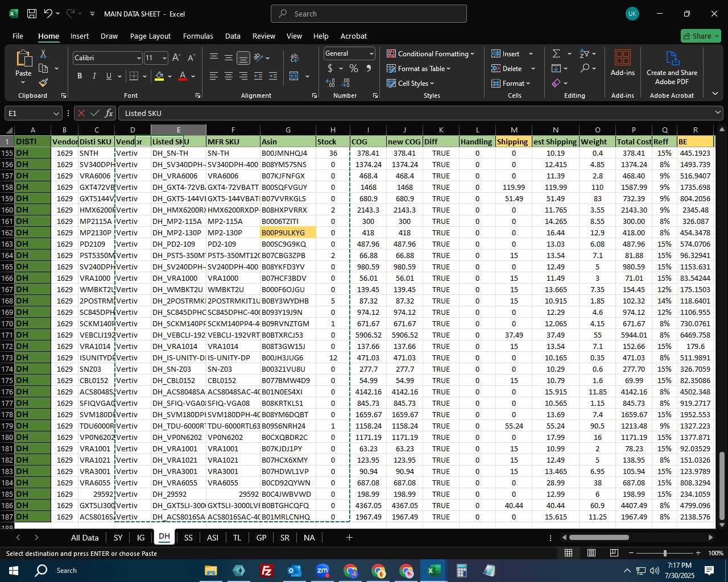Decrease font size with smaller A icon
This screenshot has height=582, width=728.
[191, 58]
